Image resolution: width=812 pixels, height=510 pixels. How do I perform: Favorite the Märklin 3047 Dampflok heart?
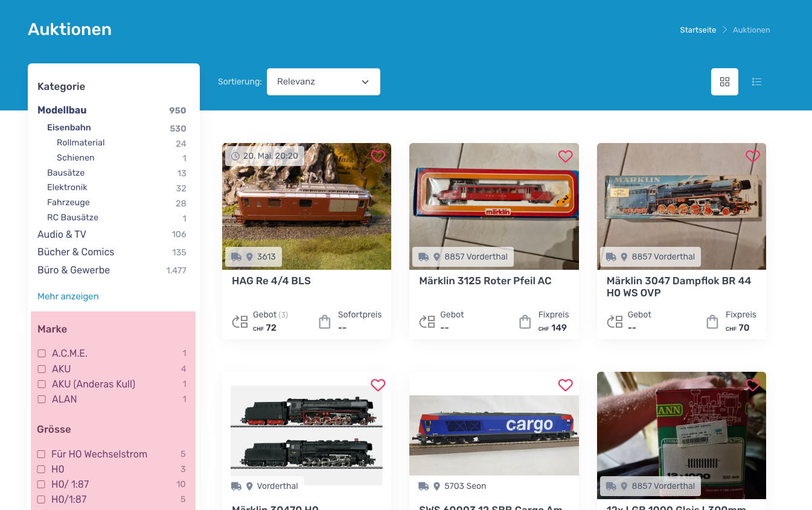[752, 156]
